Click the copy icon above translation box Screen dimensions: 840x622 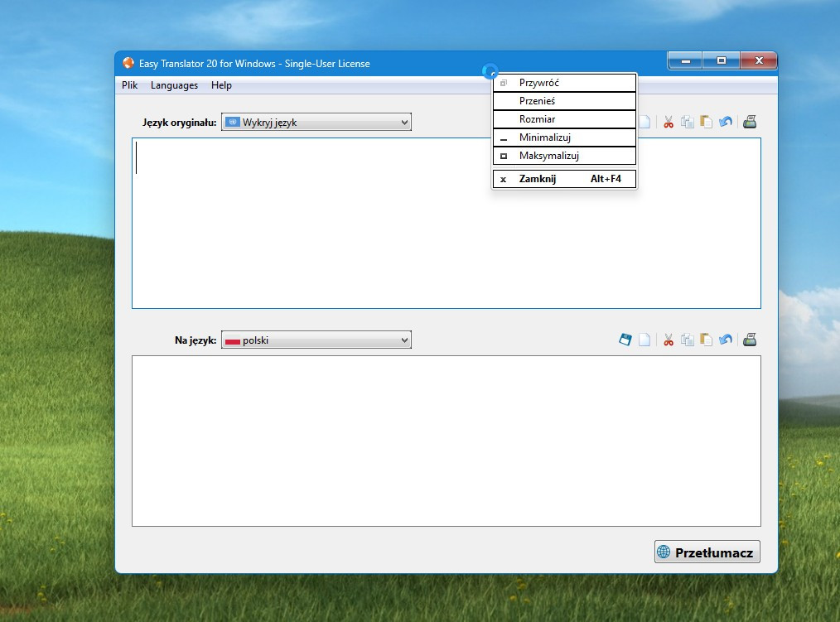pyautogui.click(x=688, y=340)
